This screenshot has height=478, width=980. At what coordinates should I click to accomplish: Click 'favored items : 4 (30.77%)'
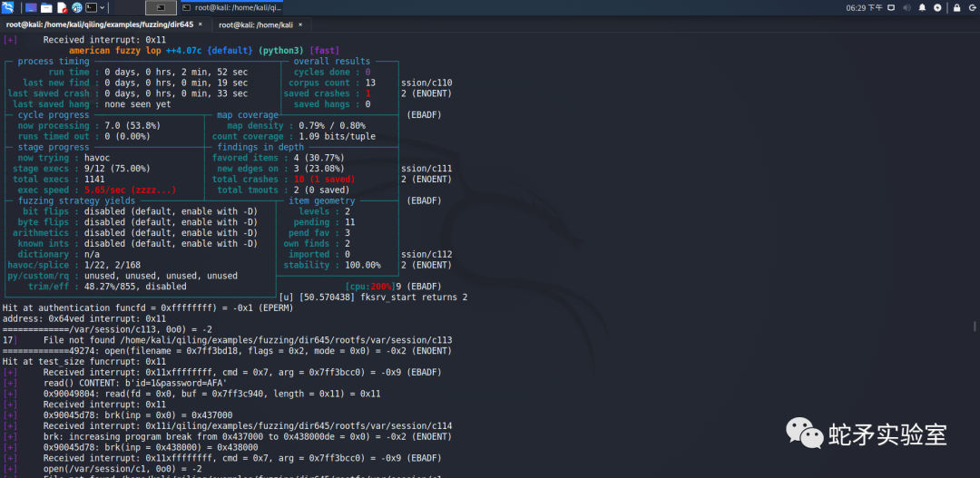279,158
